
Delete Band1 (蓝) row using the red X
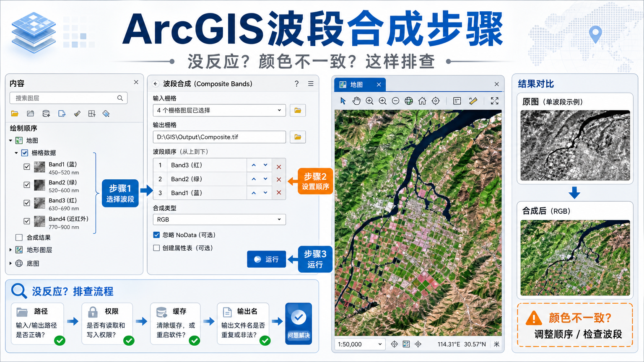click(279, 193)
